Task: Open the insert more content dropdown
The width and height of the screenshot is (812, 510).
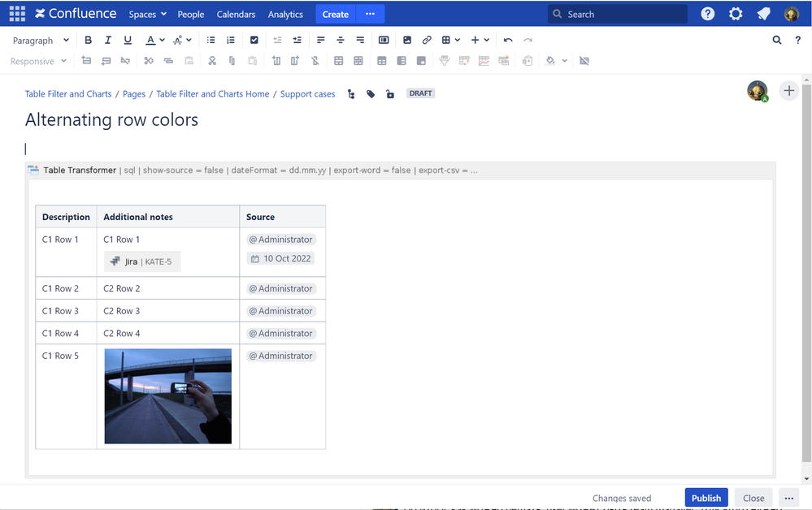Action: (480, 40)
